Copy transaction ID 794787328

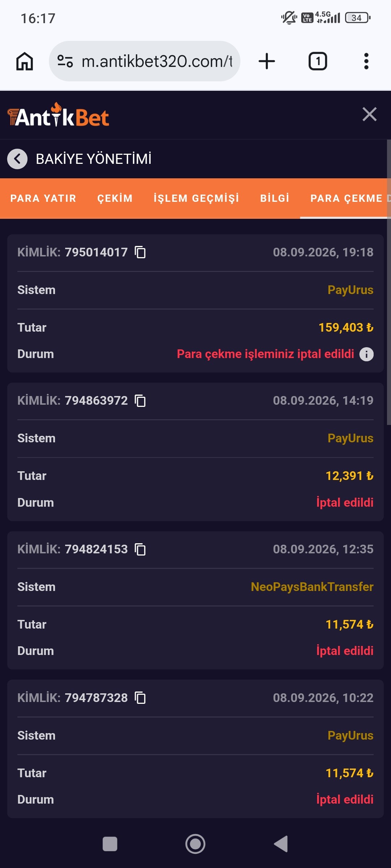coord(140,698)
